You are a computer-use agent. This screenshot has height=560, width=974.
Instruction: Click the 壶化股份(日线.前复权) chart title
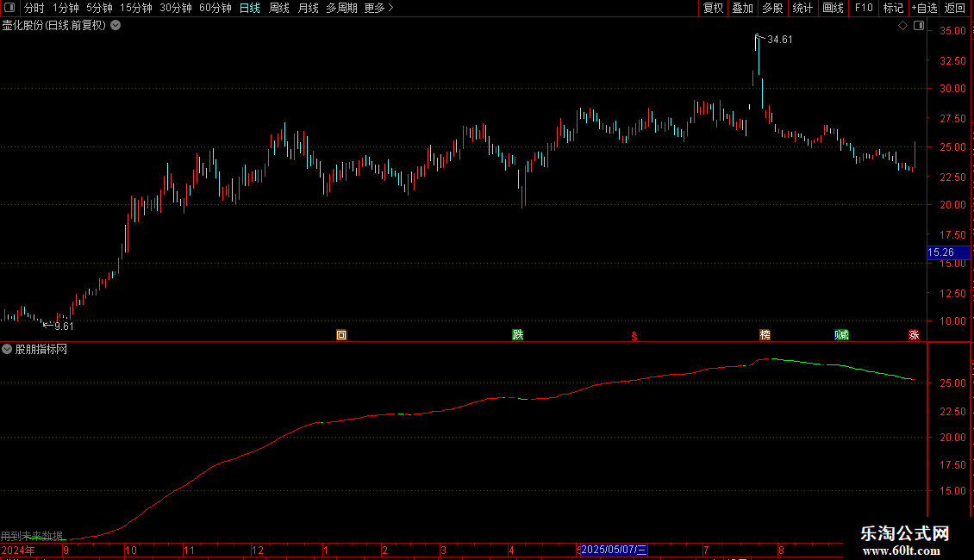point(54,26)
